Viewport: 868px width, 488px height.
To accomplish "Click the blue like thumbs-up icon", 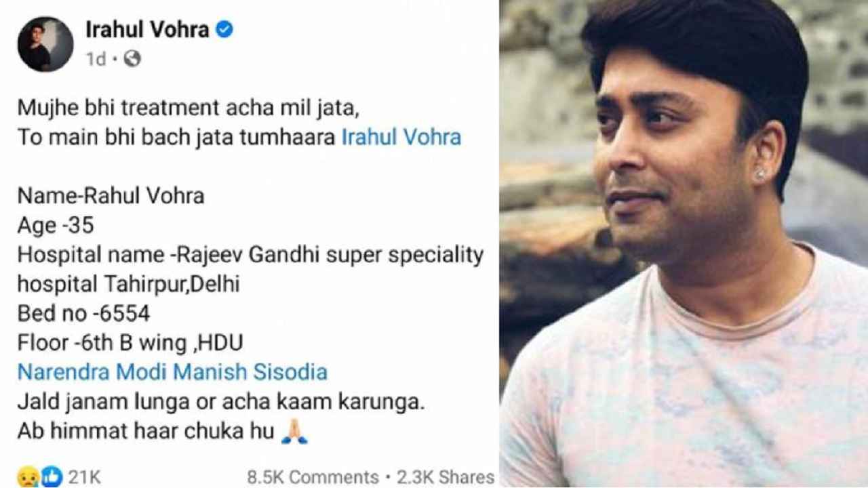I will (x=51, y=476).
